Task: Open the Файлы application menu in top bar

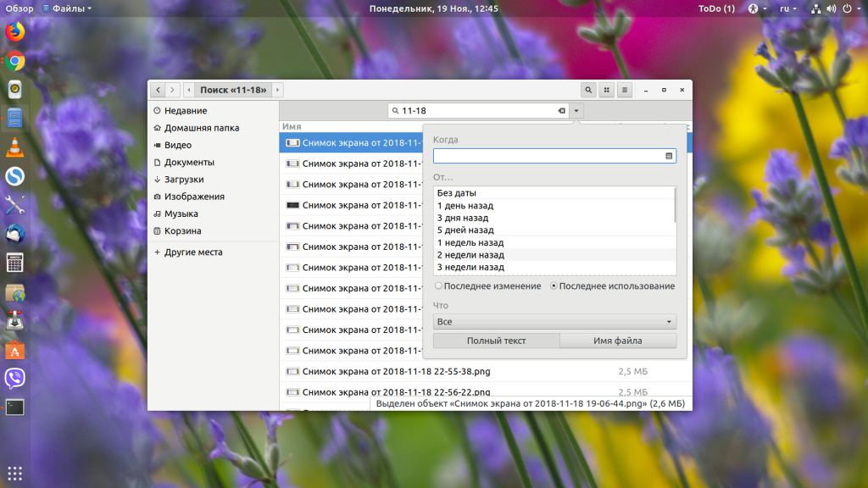Action: click(x=67, y=8)
